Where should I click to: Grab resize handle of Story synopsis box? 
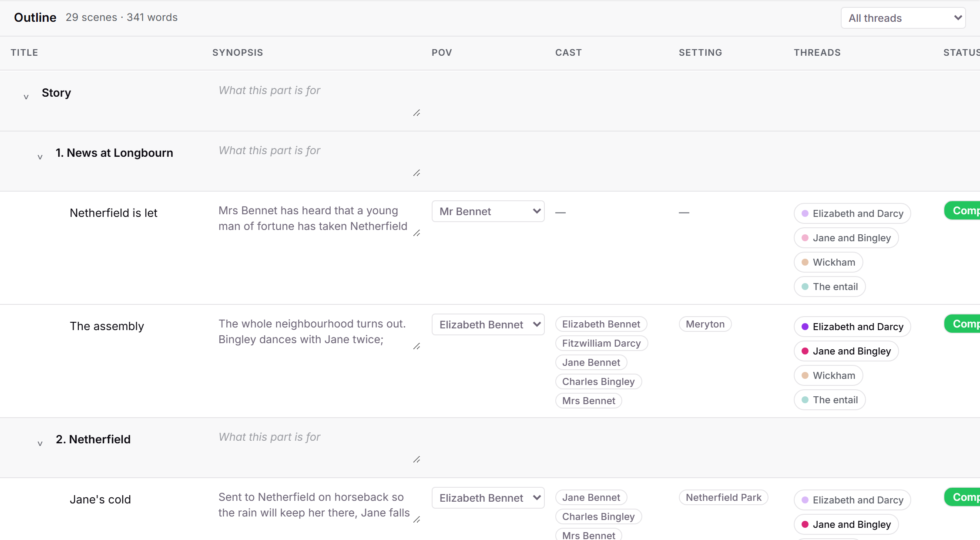[x=417, y=113]
